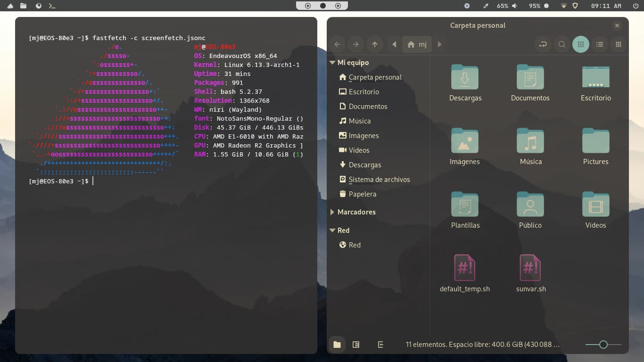
Task: Show places in the sidebar
Action: point(337,345)
